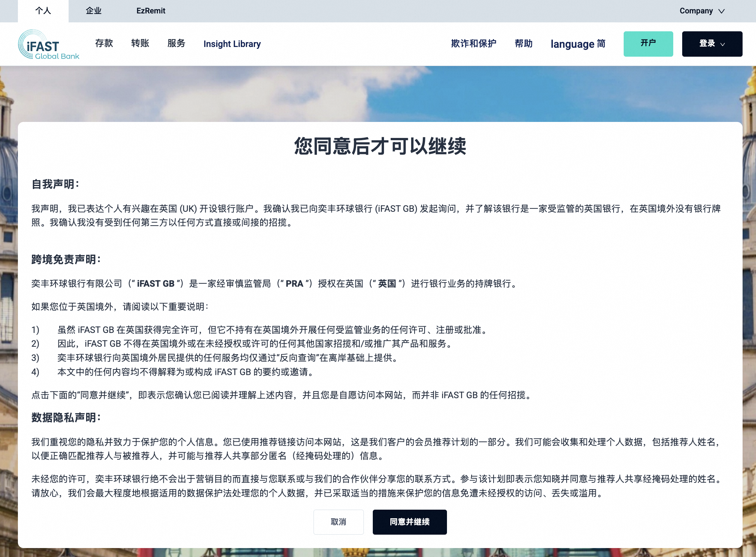Switch to the 企业 tab

[94, 11]
